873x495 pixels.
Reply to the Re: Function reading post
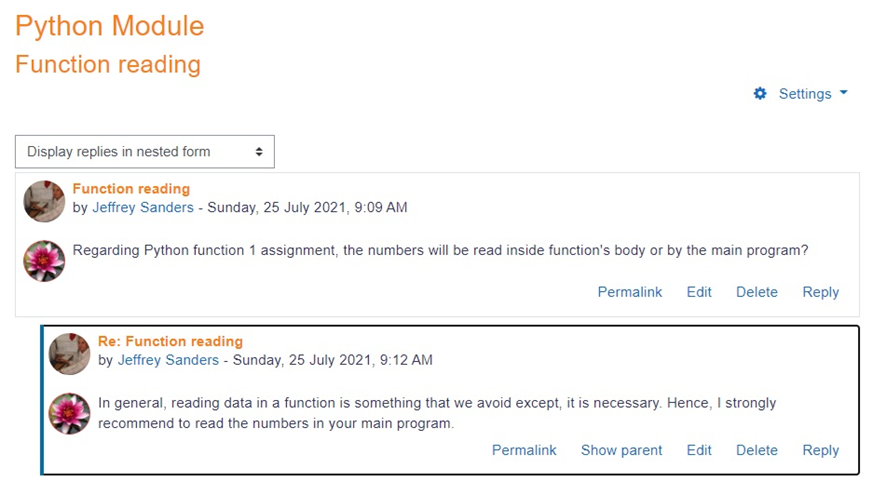[x=821, y=450]
